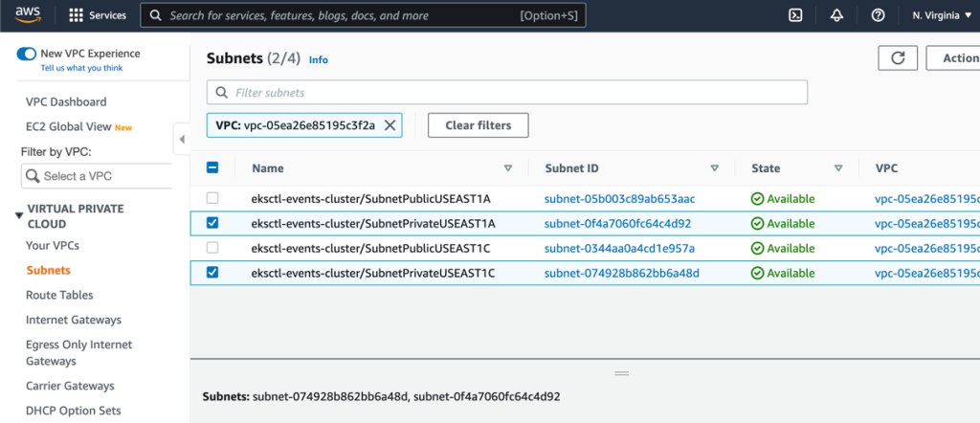Image resolution: width=980 pixels, height=423 pixels.
Task: Collapse the Virtual Private Cloud section
Action: coord(19,215)
